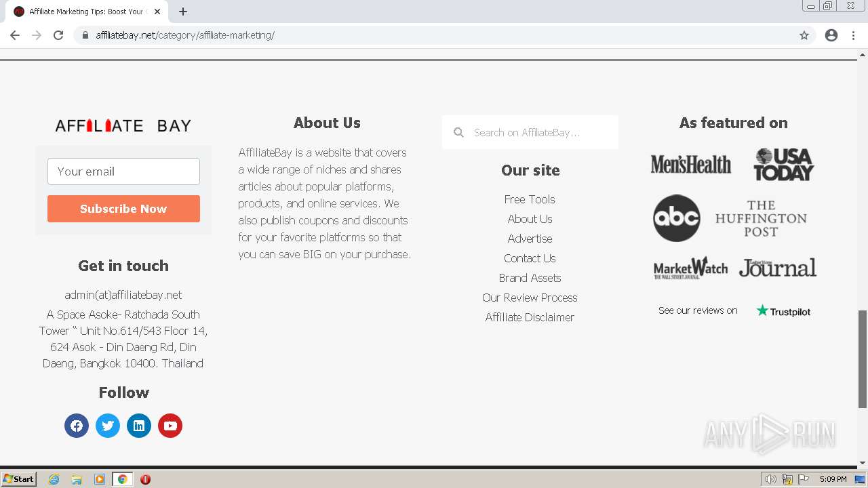This screenshot has height=488, width=868.
Task: Open the About Us footer link
Action: coord(530,219)
